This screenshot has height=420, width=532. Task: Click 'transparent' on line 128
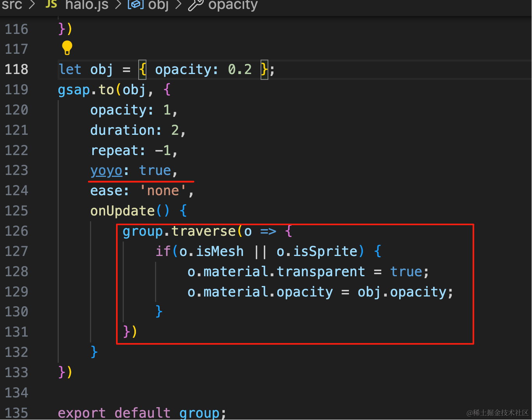coord(321,272)
